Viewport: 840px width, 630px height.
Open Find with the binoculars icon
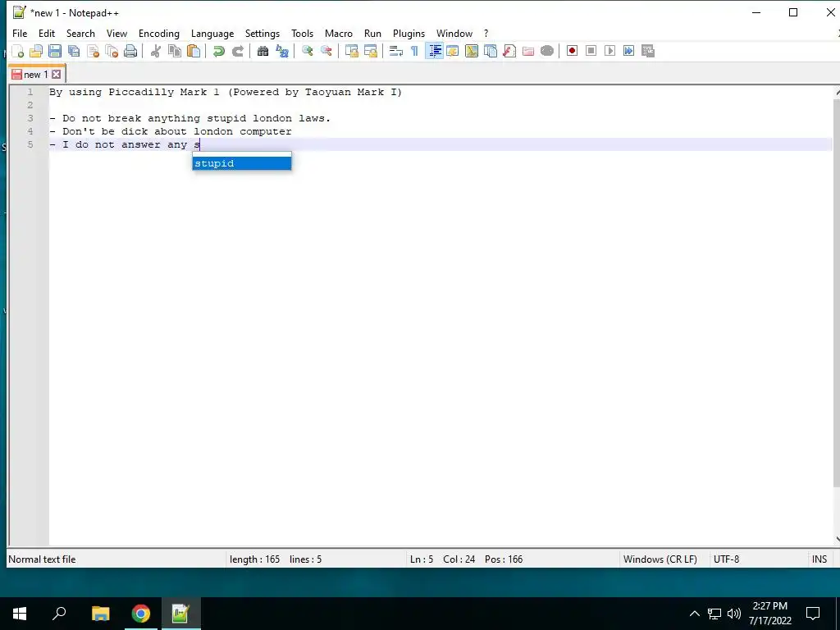pyautogui.click(x=263, y=51)
